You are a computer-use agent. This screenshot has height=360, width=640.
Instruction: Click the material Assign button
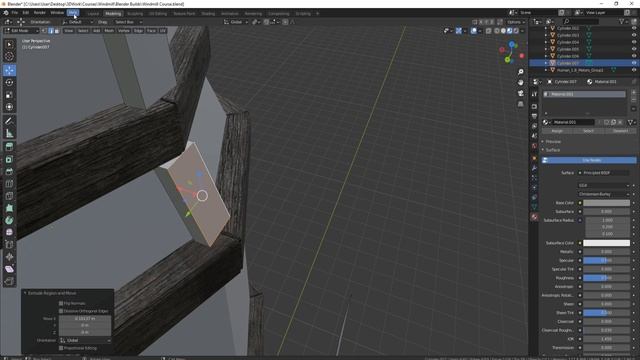click(557, 131)
